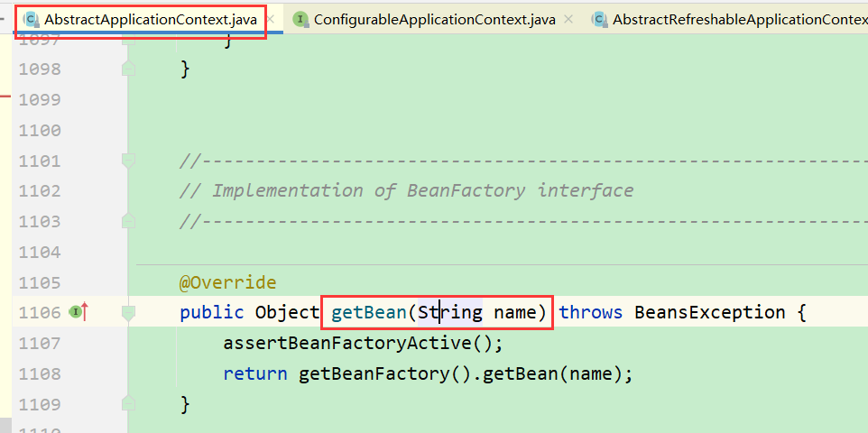Viewport: 868px width, 433px height.
Task: Open ConfigurableApplicationContext.java tab
Action: [435, 20]
